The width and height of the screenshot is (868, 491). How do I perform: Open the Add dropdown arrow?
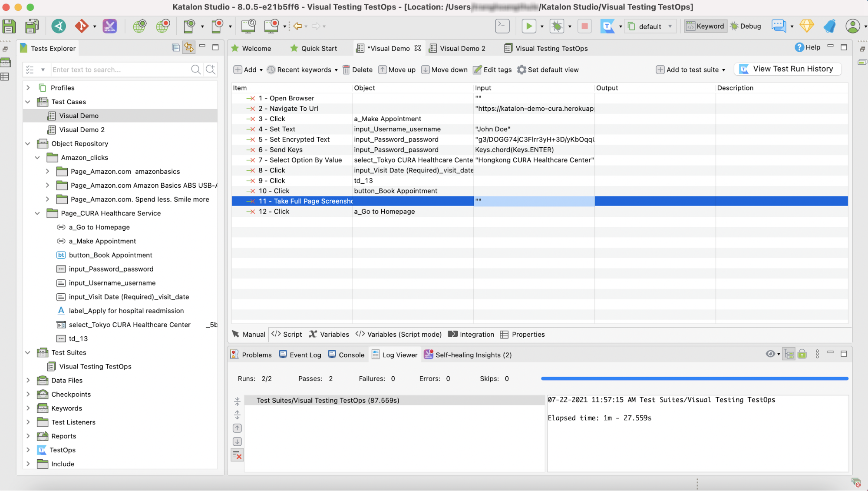pyautogui.click(x=261, y=70)
